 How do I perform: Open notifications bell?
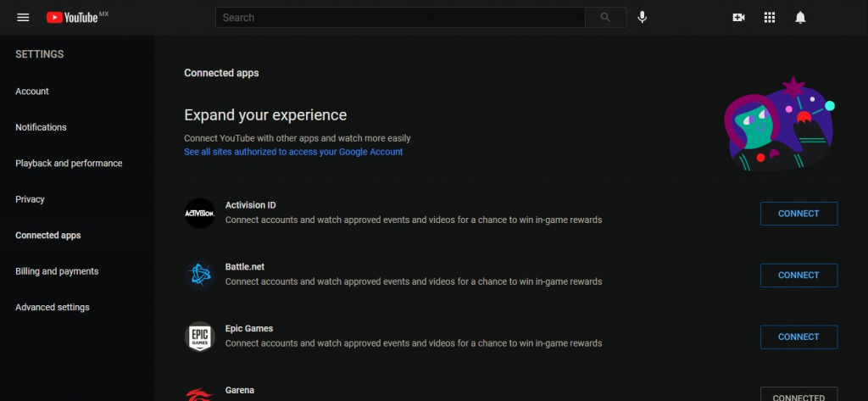pos(800,18)
